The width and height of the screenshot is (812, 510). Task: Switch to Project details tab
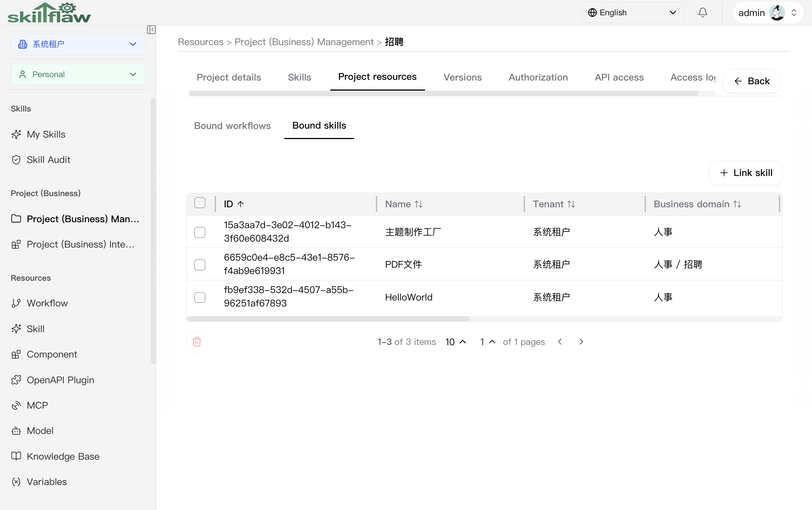click(229, 78)
